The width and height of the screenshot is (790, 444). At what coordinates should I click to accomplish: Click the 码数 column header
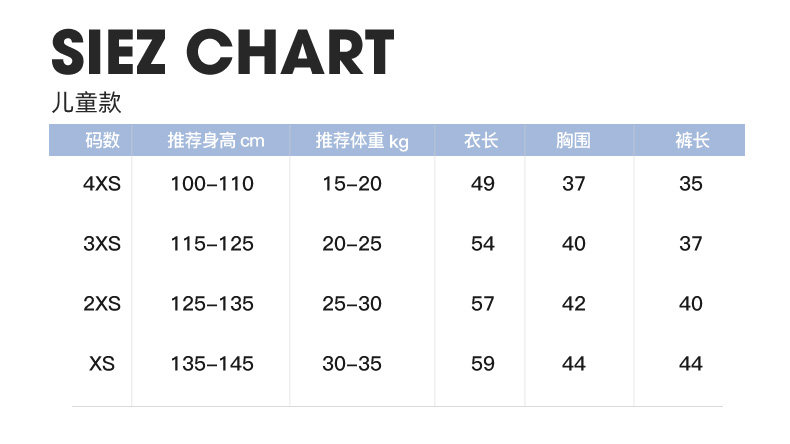point(102,140)
